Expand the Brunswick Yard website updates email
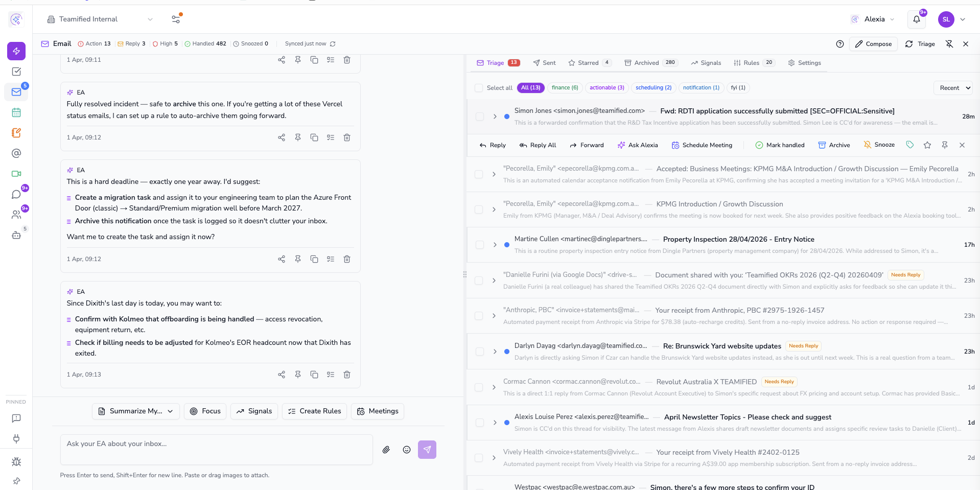 (x=495, y=352)
